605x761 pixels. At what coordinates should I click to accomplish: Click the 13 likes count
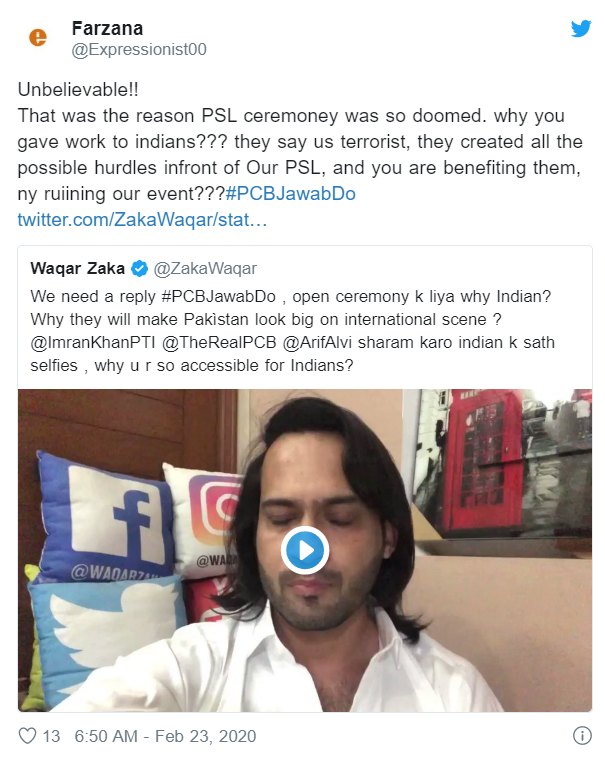pos(51,736)
